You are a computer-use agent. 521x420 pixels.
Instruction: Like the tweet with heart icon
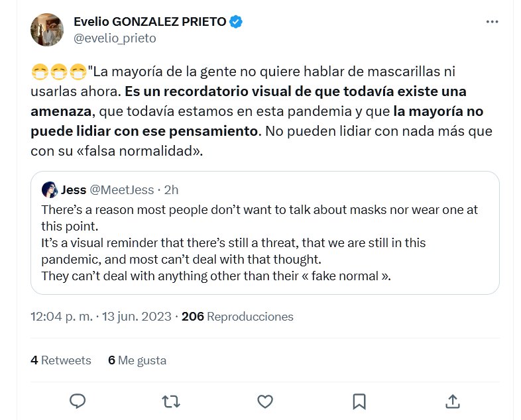pos(265,401)
